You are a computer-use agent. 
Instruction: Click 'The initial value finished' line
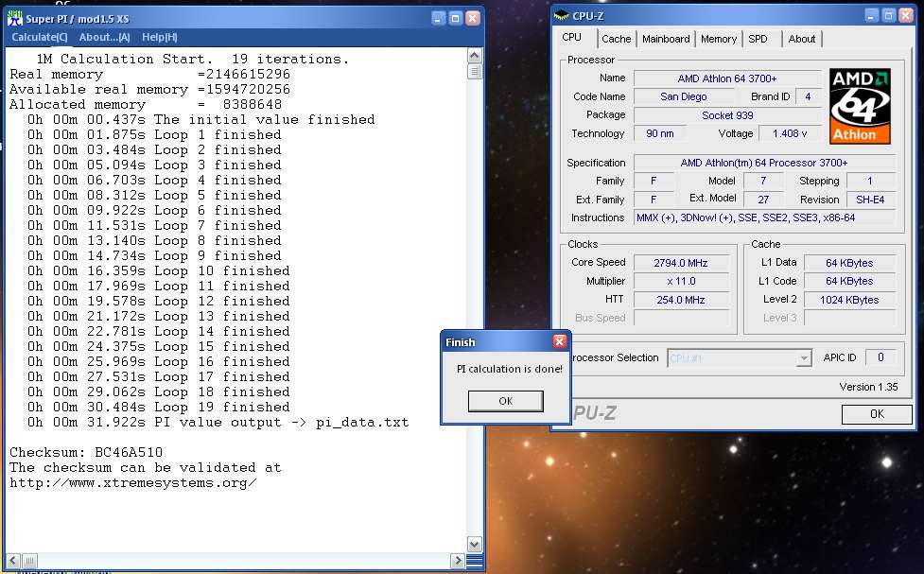pos(200,120)
